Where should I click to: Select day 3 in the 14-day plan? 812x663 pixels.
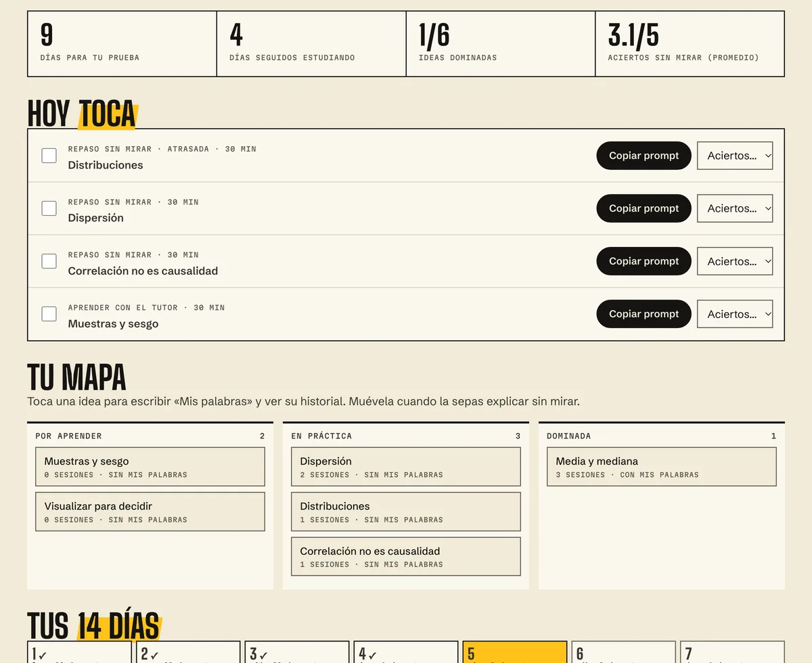point(297,652)
